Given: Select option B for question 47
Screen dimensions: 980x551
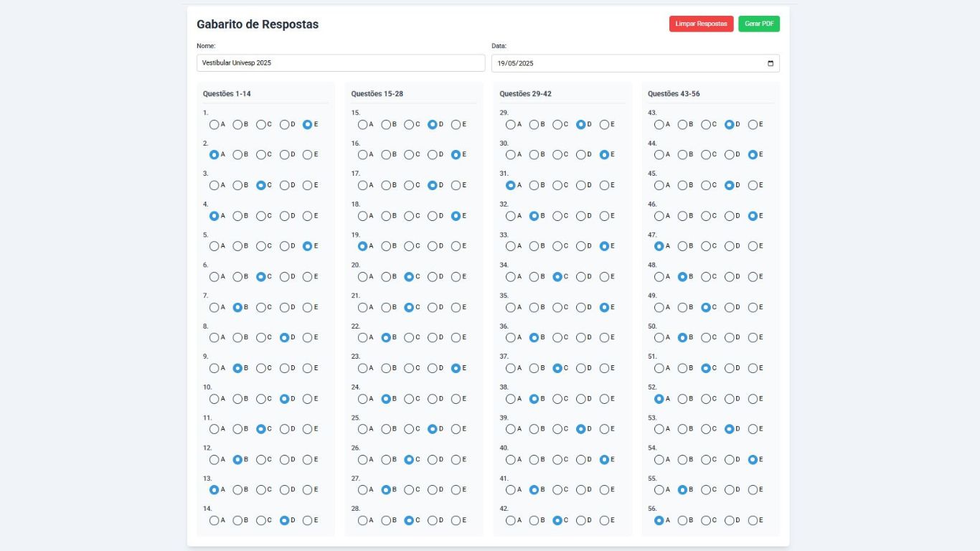Looking at the screenshot, I should pyautogui.click(x=682, y=246).
